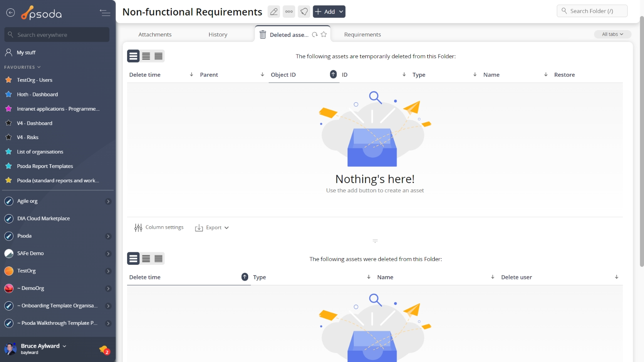The image size is (644, 362).
Task: Select comfortable row density in bottom table
Action: (x=133, y=259)
